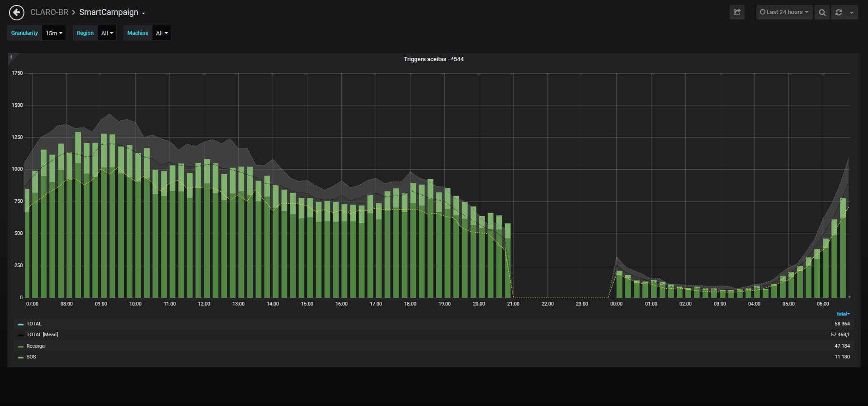Open the Last 24 hours time picker
Viewport: 868px width, 406px height.
784,12
